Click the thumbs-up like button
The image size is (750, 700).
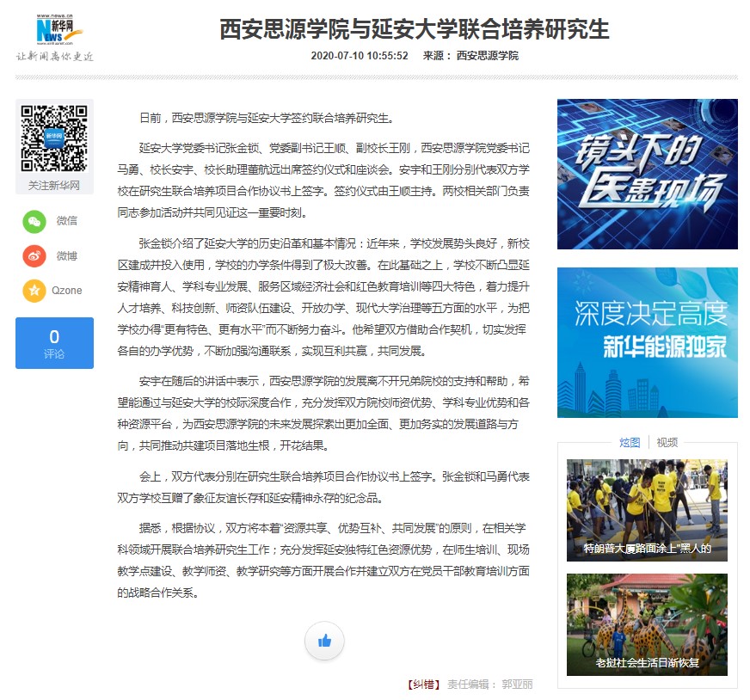coord(324,641)
